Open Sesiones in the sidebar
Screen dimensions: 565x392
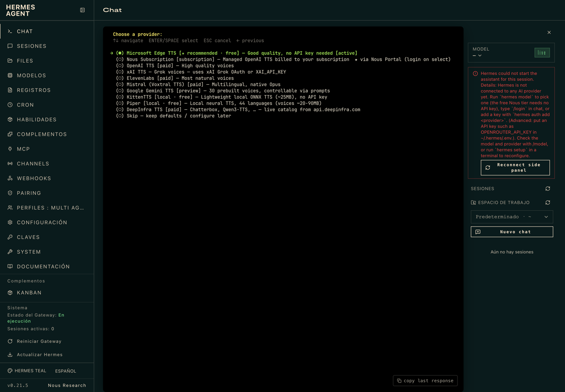[47, 46]
